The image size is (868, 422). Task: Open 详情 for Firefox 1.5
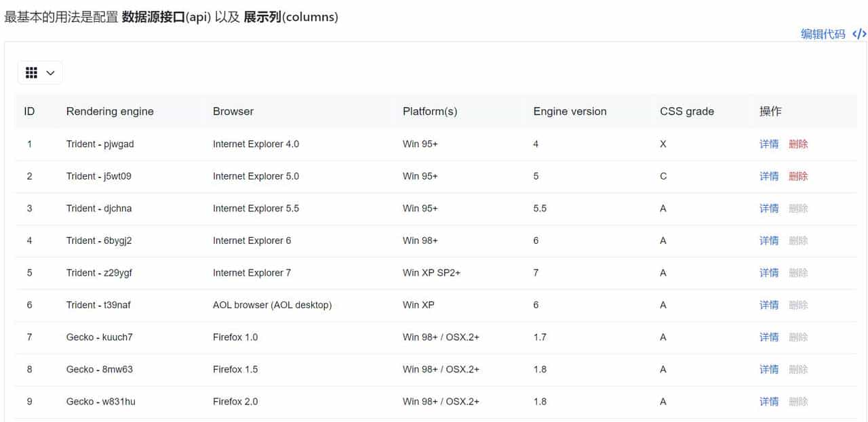768,369
